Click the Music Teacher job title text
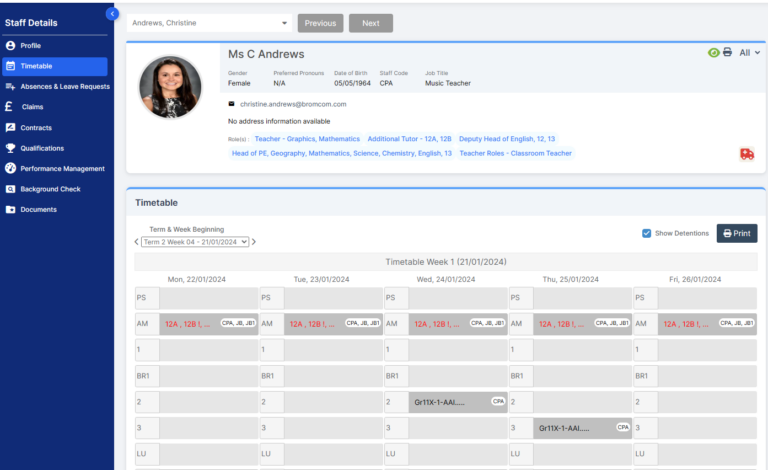 coord(448,83)
